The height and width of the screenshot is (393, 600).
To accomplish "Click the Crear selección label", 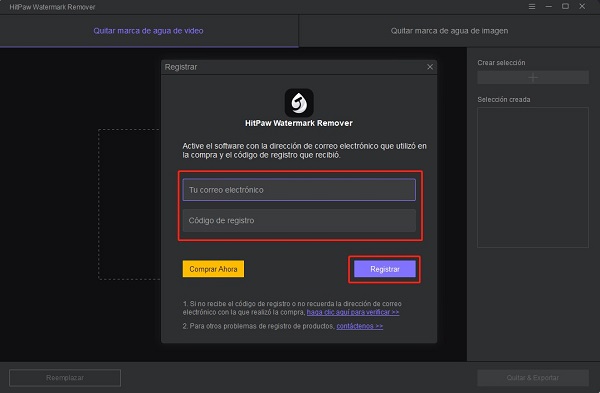I will click(501, 63).
